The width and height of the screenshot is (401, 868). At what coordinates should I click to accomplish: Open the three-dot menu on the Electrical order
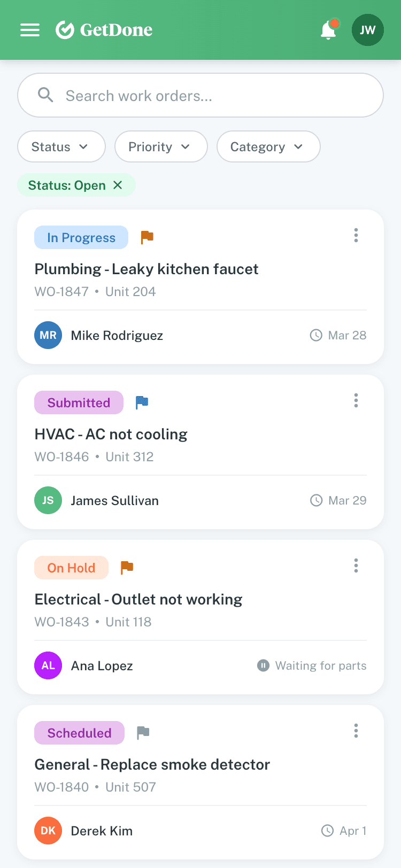[x=356, y=565]
